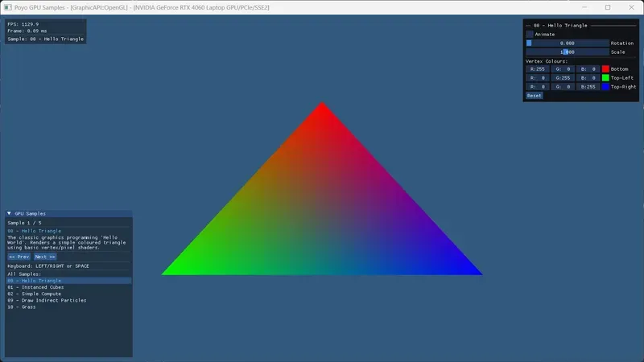The width and height of the screenshot is (644, 362).
Task: Close the Poyo GPU Samples window
Action: point(631,7)
